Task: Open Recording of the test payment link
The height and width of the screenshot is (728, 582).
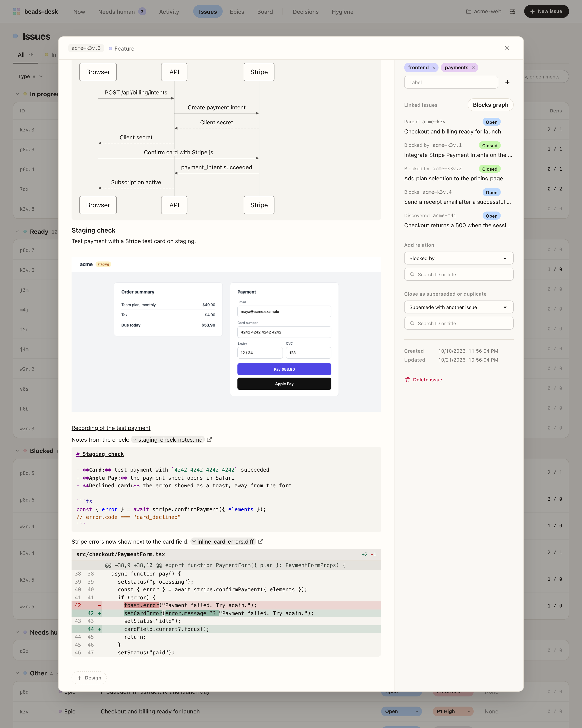Action: (111, 428)
